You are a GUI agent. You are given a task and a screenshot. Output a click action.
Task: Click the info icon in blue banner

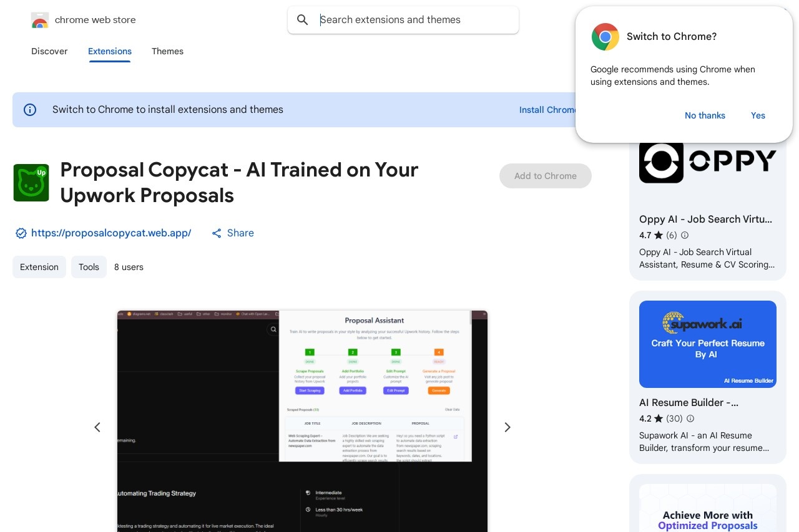[30, 110]
